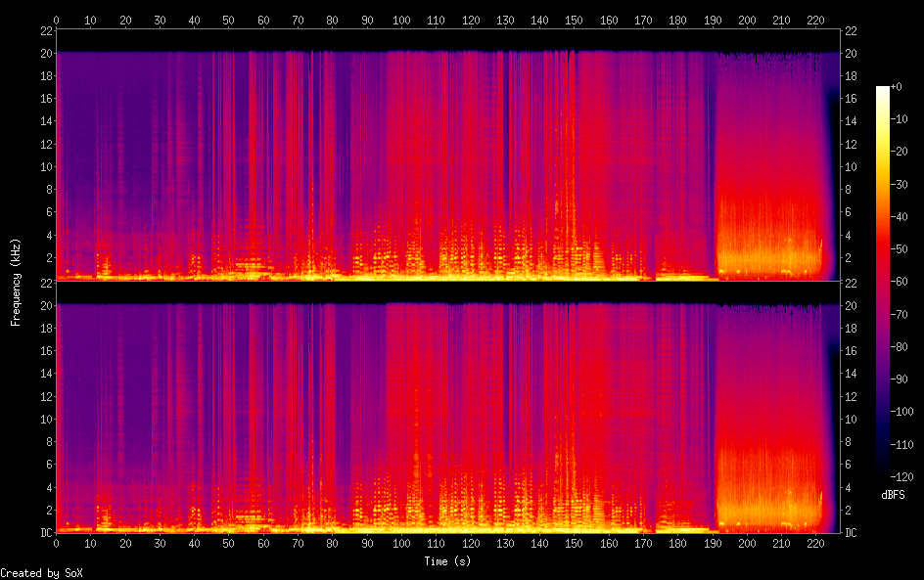Viewport: 924px width, 580px height.
Task: Click the '-100' label on the dBFS scale
Action: point(902,412)
